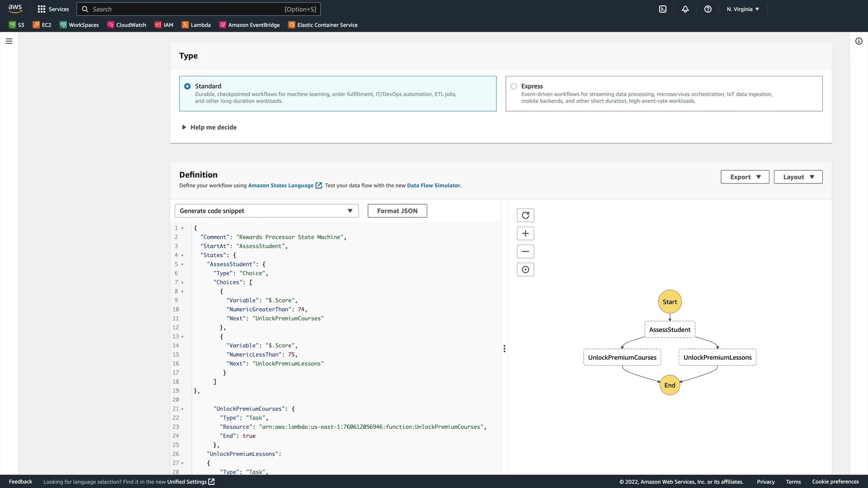The image size is (868, 488).
Task: Zoom out of the workflow graph
Action: coord(525,252)
